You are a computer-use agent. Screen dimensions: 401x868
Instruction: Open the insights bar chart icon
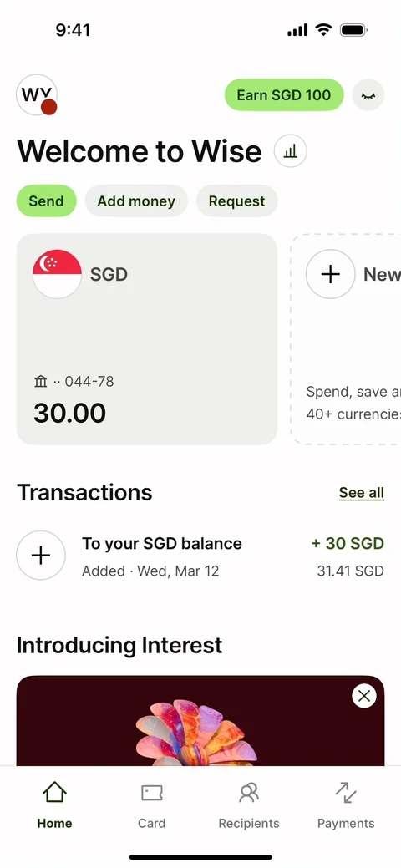(290, 150)
